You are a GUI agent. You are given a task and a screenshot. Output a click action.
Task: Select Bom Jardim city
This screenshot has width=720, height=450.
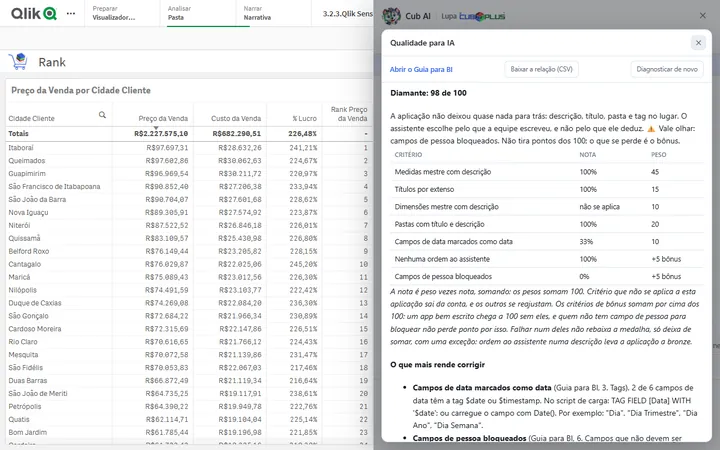click(x=28, y=432)
